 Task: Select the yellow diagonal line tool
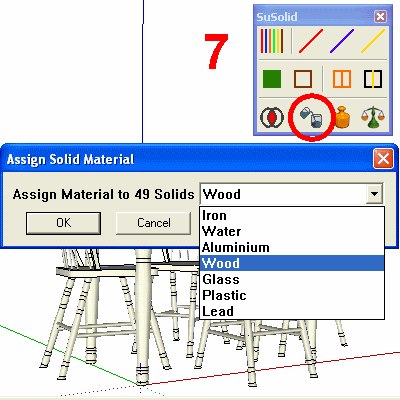tap(373, 41)
